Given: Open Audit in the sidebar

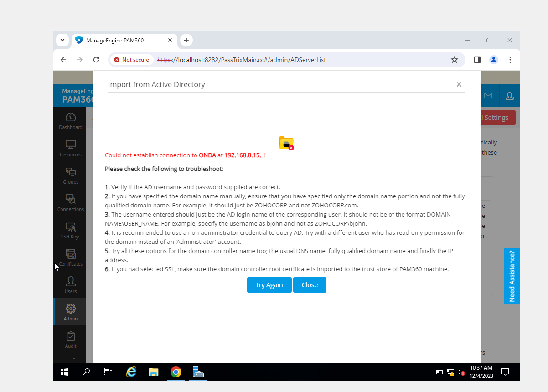Looking at the screenshot, I should pyautogui.click(x=71, y=340).
